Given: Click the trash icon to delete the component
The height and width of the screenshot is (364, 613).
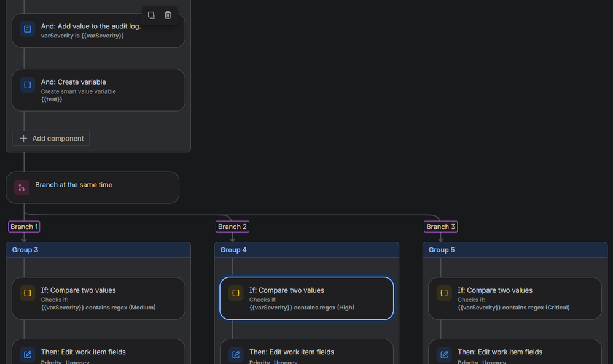Looking at the screenshot, I should [x=169, y=15].
